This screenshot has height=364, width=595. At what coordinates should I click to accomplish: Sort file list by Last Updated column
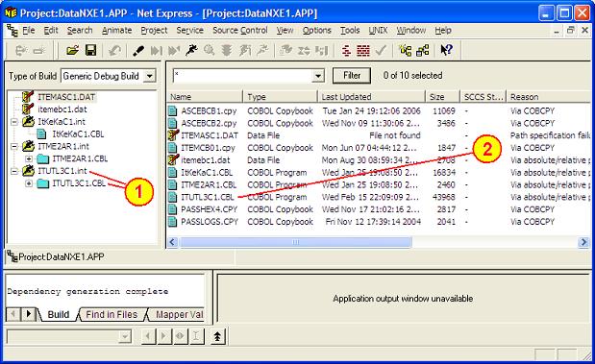(x=371, y=97)
